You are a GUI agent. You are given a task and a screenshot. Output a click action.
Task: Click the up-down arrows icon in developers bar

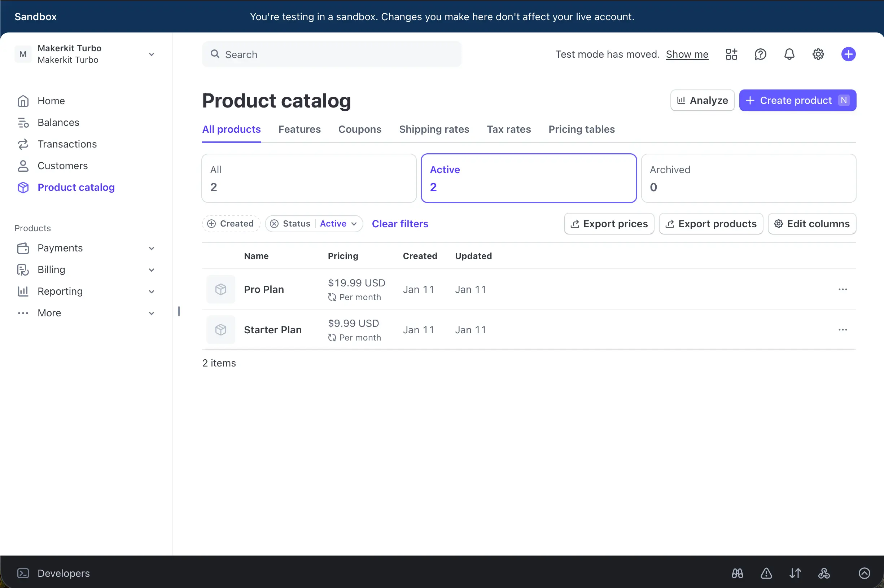[x=795, y=573]
